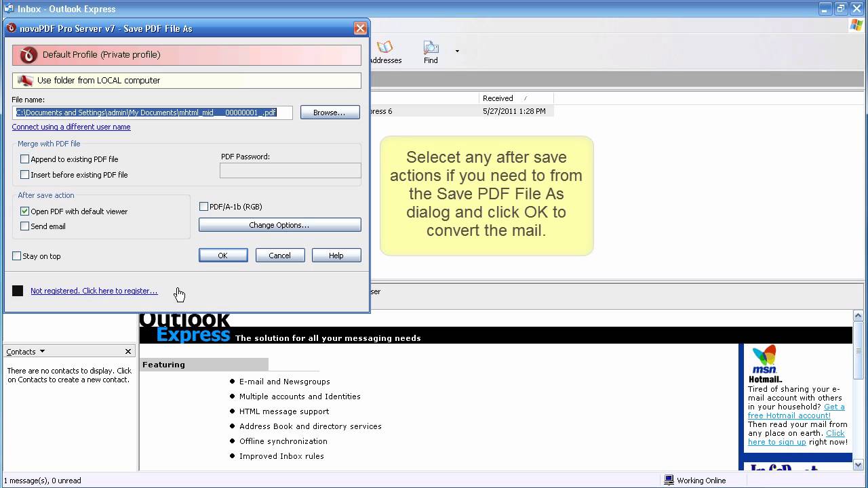Click the Working Online status bar icon
868x488 pixels.
coord(669,481)
